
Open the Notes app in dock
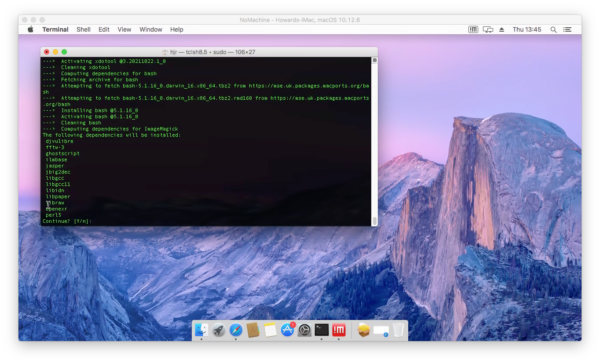pos(270,330)
